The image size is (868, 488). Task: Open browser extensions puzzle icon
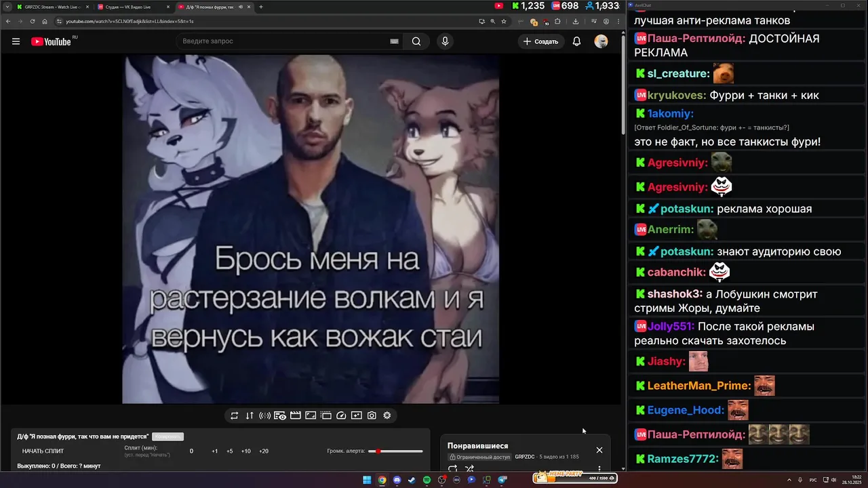click(558, 21)
